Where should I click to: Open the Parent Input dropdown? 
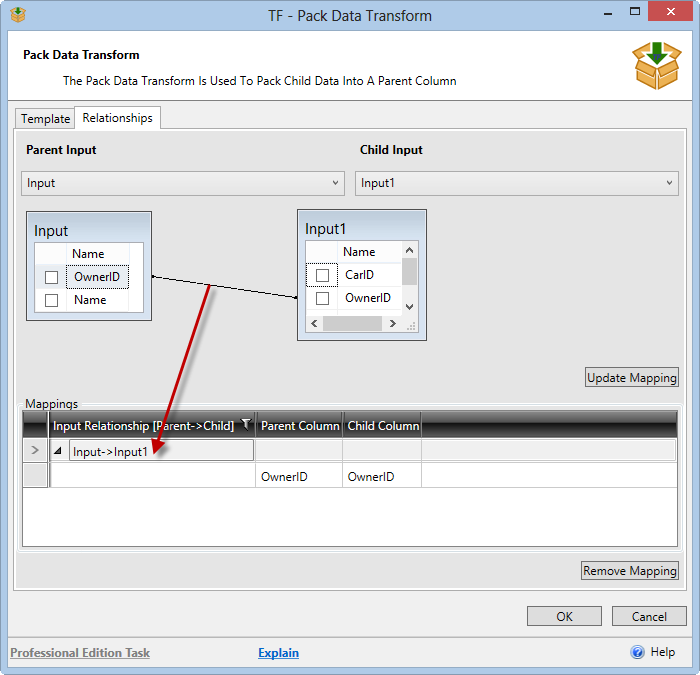point(182,183)
